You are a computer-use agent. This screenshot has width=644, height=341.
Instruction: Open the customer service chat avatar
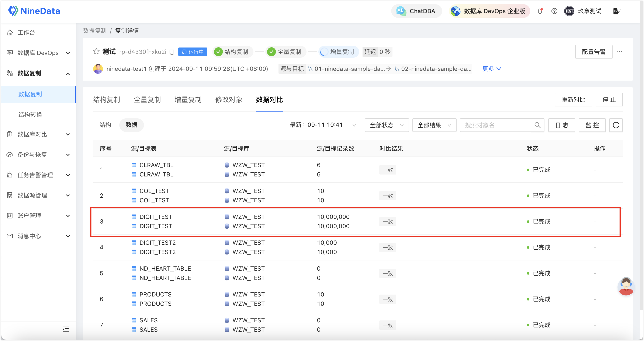pos(626,286)
